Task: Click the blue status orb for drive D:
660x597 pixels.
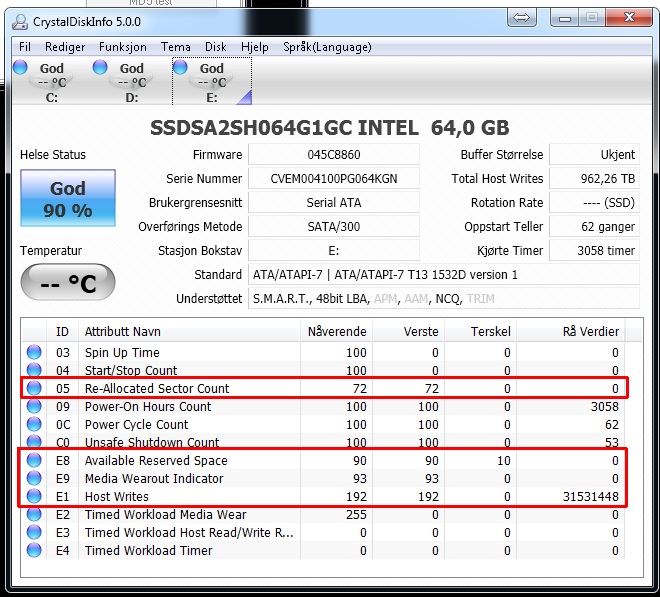Action: pos(100,67)
